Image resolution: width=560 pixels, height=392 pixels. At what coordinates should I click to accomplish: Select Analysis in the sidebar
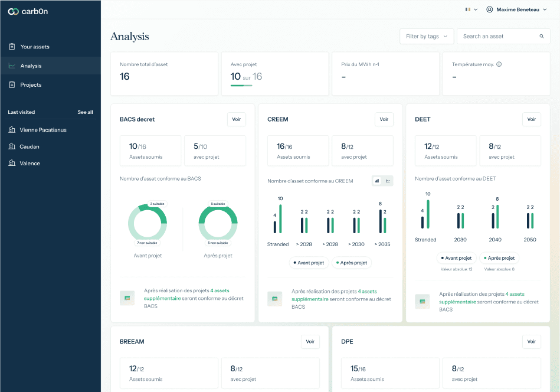click(x=50, y=66)
